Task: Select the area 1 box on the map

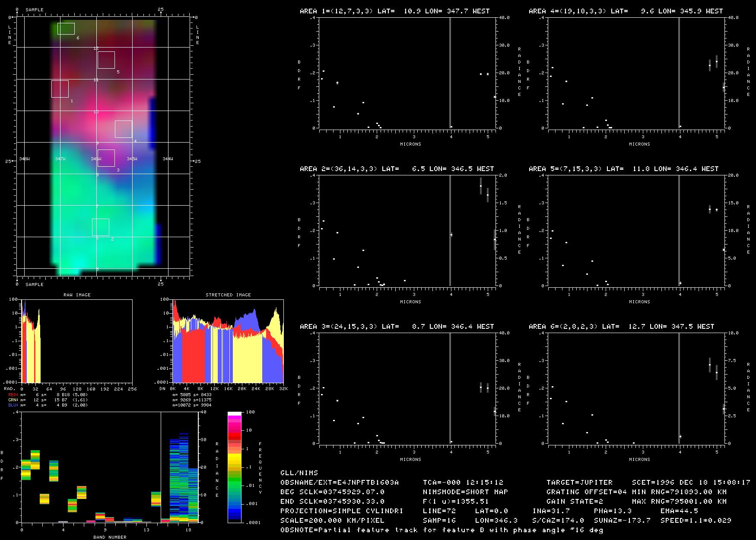Action: (x=60, y=89)
